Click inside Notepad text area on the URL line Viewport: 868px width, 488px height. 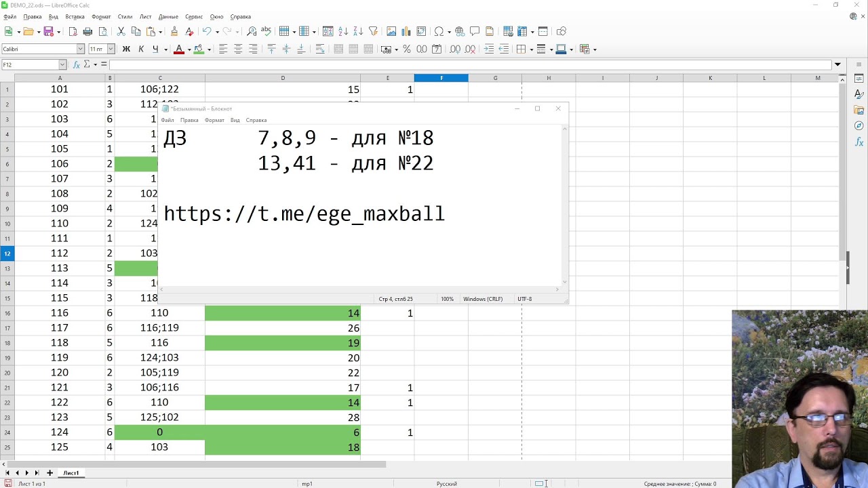point(304,213)
